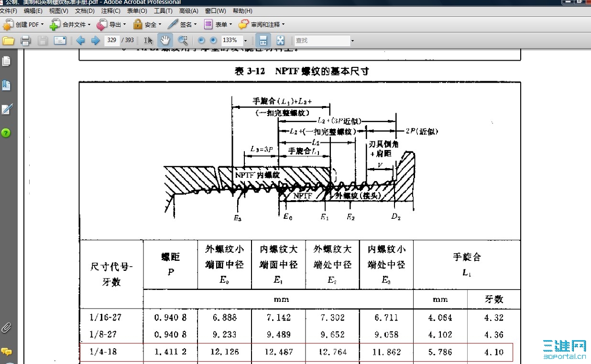Open the 签名 dropdown
The width and height of the screenshot is (591, 364).
tap(182, 24)
